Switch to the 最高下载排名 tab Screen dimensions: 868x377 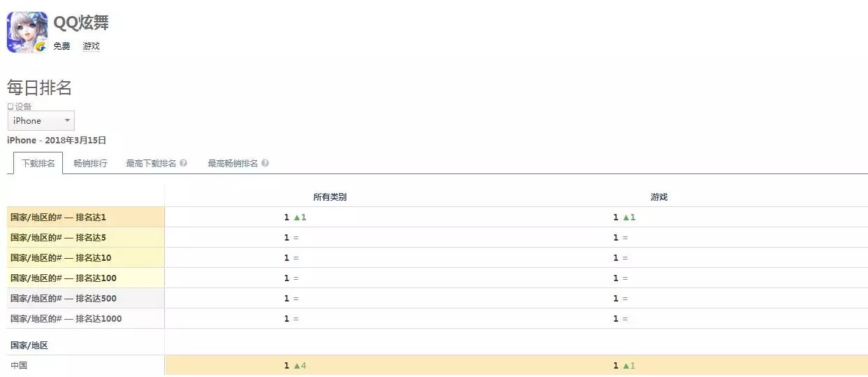151,164
